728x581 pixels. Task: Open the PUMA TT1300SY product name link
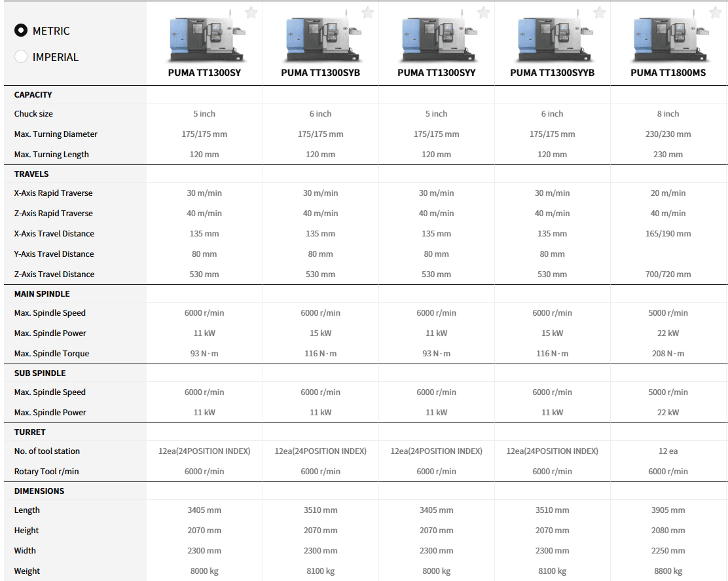[x=204, y=73]
